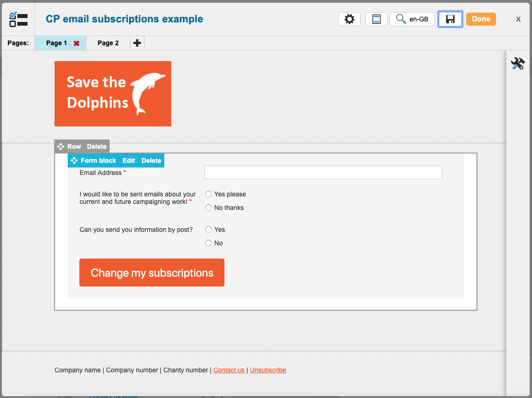Click Edit on the Form block
Viewport: 532px width, 398px height.
(x=129, y=161)
